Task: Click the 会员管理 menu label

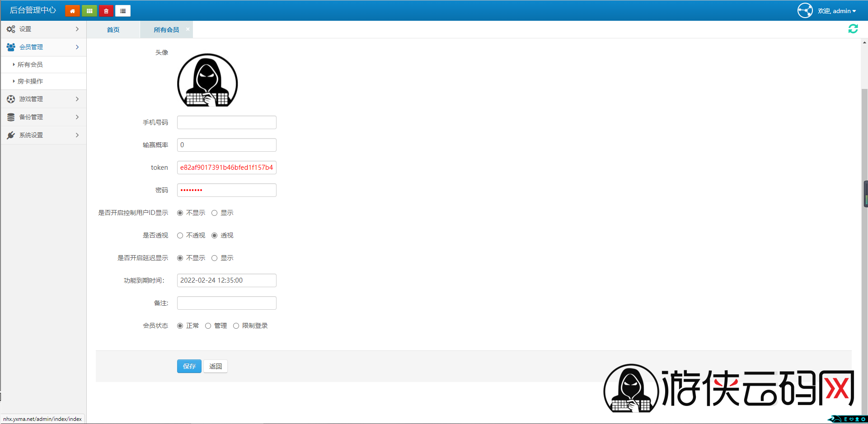Action: (31, 47)
